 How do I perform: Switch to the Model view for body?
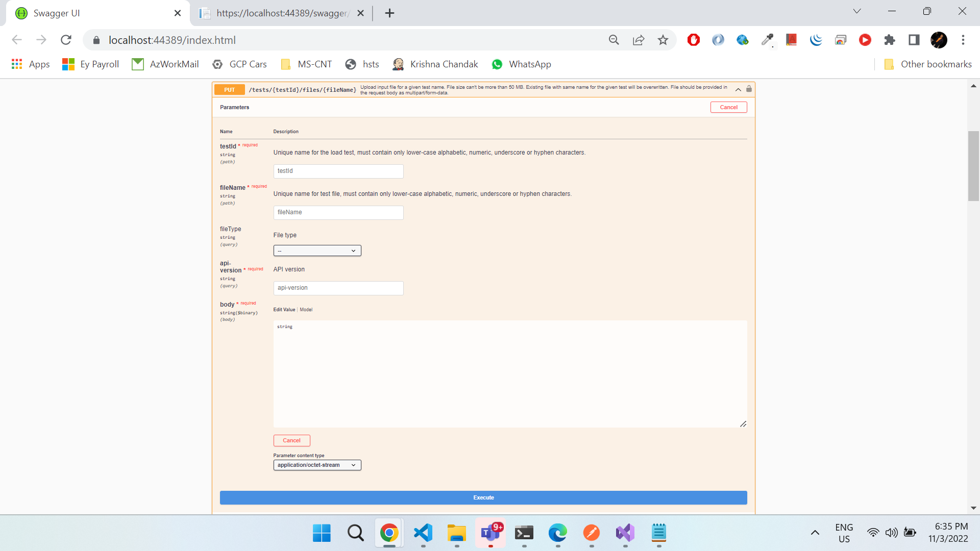click(x=306, y=310)
